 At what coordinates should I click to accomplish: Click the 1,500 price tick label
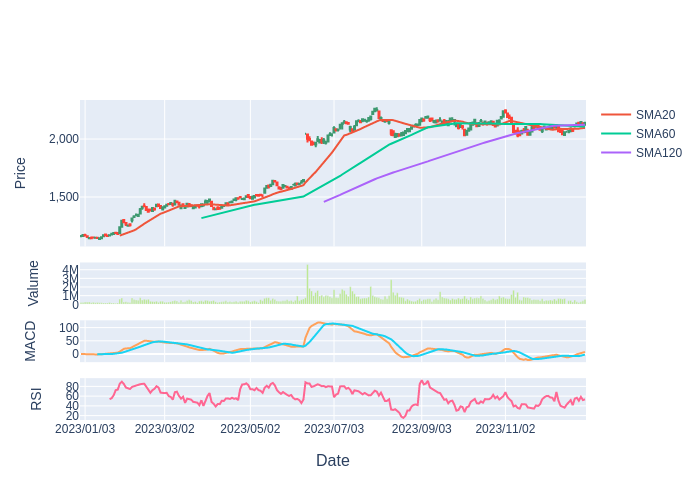(x=64, y=197)
